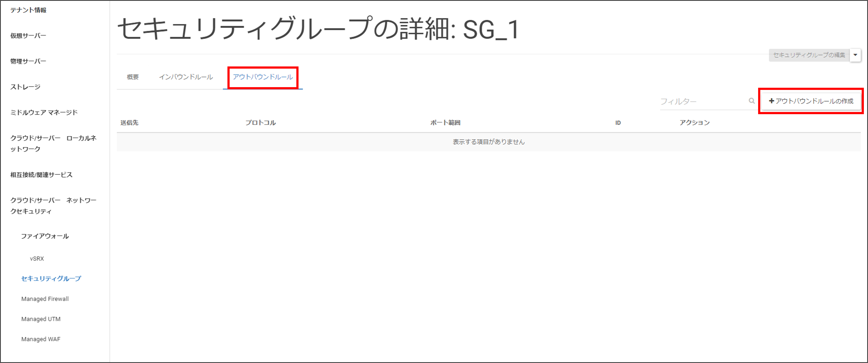Select ファイアウォール in the sidebar

pos(45,236)
